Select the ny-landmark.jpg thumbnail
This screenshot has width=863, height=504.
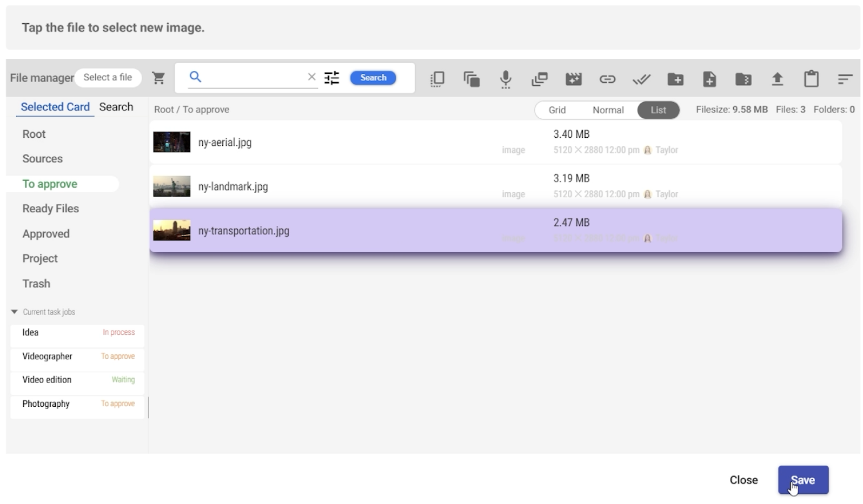coord(172,186)
